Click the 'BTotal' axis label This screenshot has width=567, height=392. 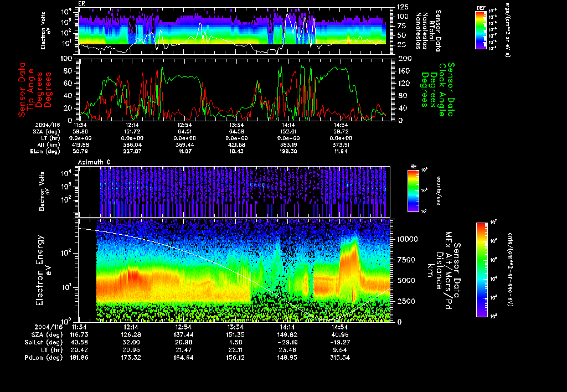click(432, 30)
